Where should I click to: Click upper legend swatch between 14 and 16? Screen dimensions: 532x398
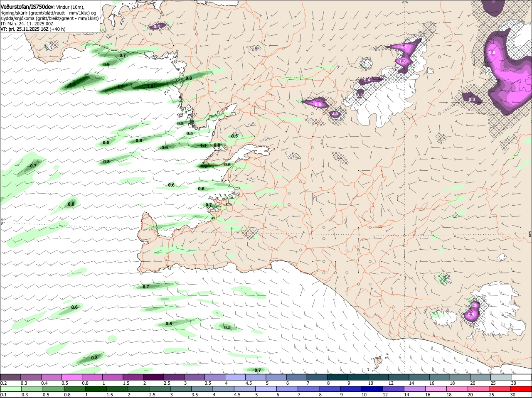(419, 377)
